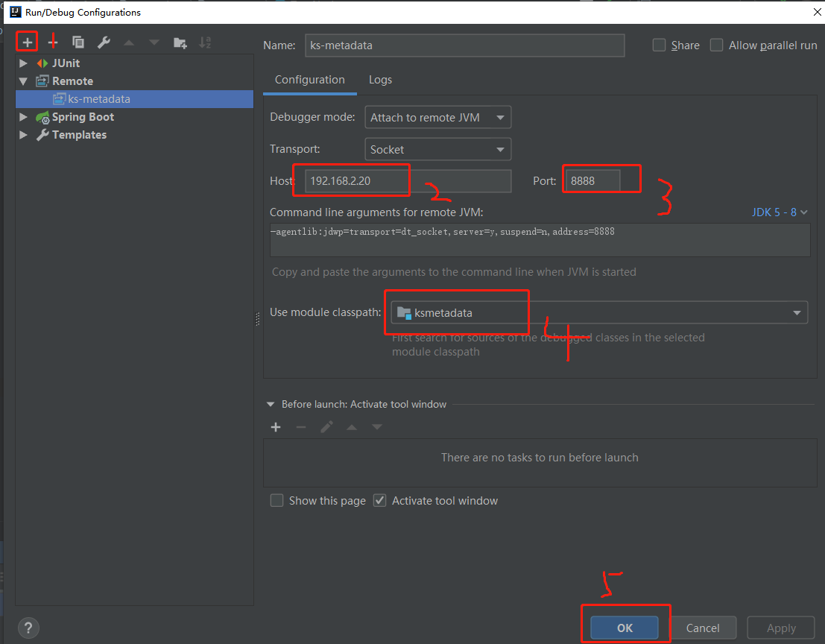Click the Spring Boot leaf icon
Image resolution: width=825 pixels, height=644 pixels.
pyautogui.click(x=42, y=117)
